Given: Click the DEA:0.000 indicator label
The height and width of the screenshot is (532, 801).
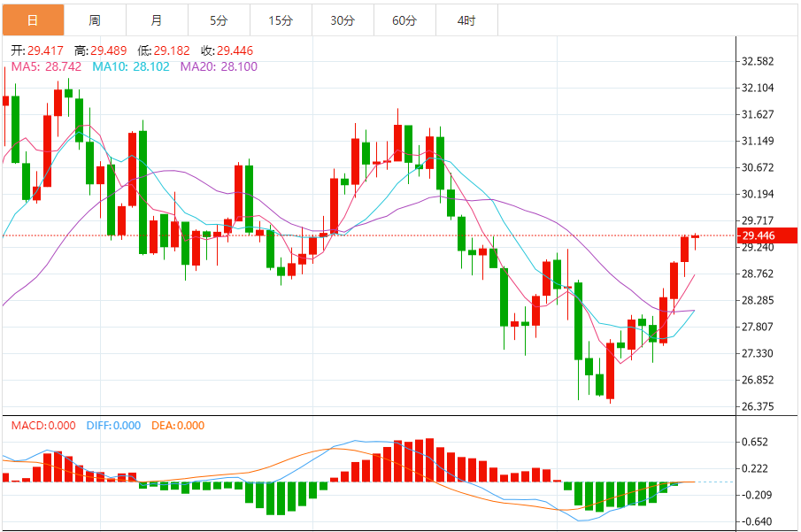Looking at the screenshot, I should pyautogui.click(x=178, y=425).
